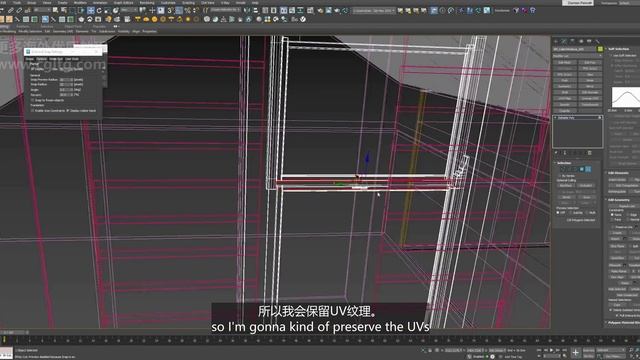Open the Display tab in command panel
Image resolution: width=640 pixels, height=360 pixels.
[x=589, y=41]
